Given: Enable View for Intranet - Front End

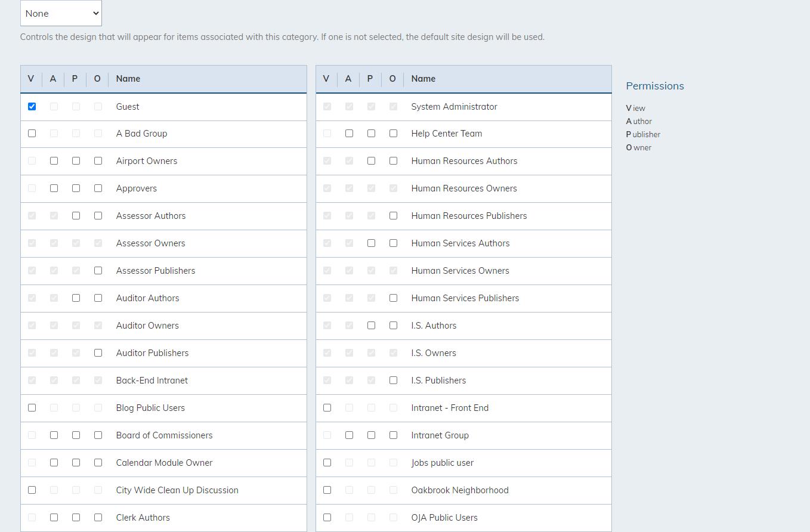Looking at the screenshot, I should [x=327, y=408].
